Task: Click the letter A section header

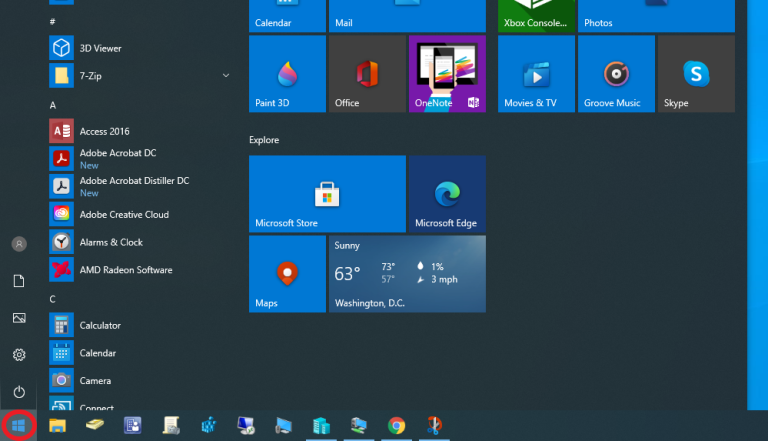Action: tap(53, 105)
